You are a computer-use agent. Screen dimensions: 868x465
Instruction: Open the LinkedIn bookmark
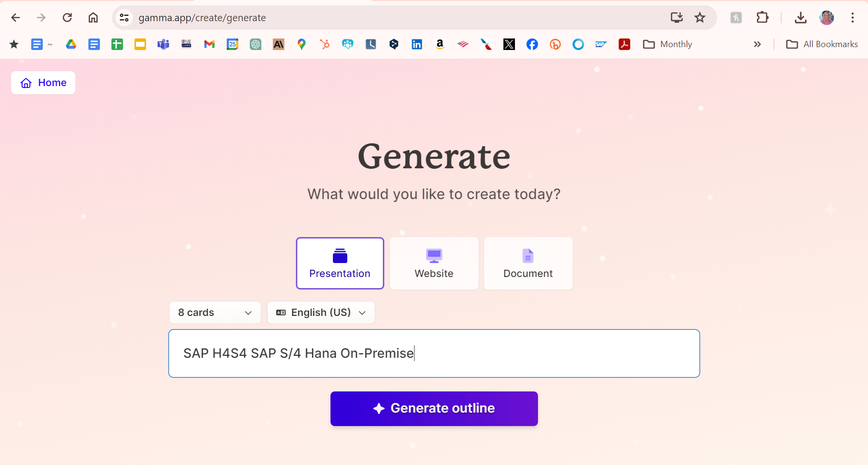[416, 44]
